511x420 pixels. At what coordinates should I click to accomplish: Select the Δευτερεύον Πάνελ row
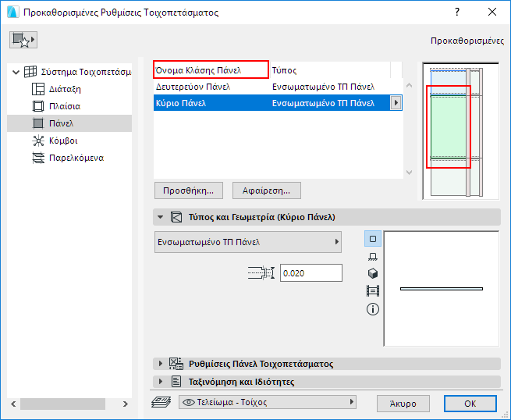pos(278,87)
